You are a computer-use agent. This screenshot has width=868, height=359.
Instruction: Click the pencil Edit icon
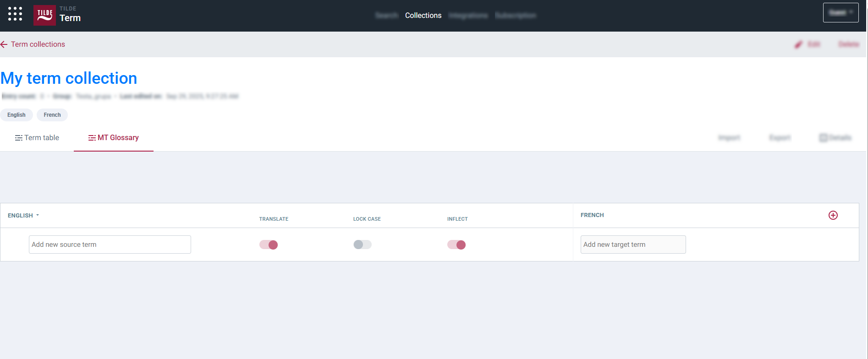point(799,44)
